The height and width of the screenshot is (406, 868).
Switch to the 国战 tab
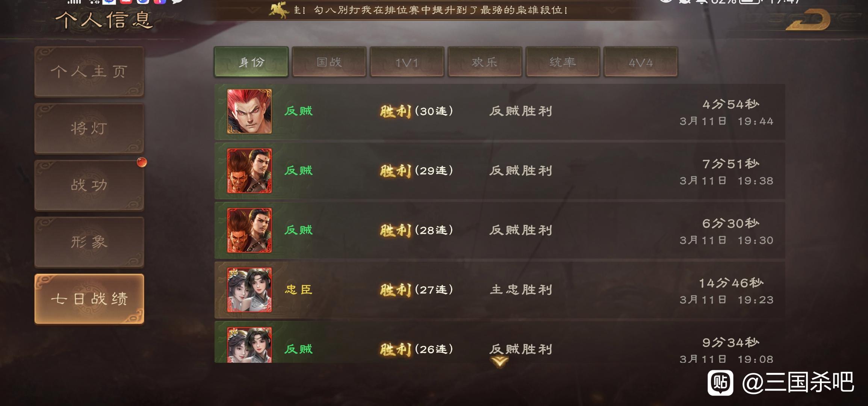329,62
